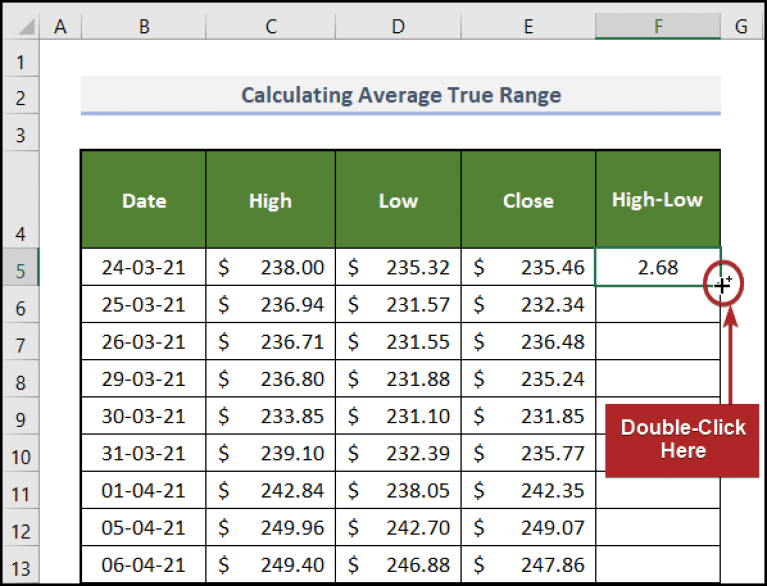767x586 pixels.
Task: Select column G header
Action: [742, 26]
